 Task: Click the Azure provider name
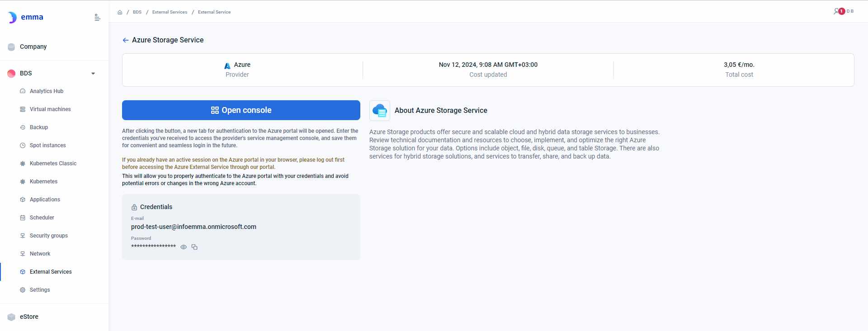pos(242,65)
